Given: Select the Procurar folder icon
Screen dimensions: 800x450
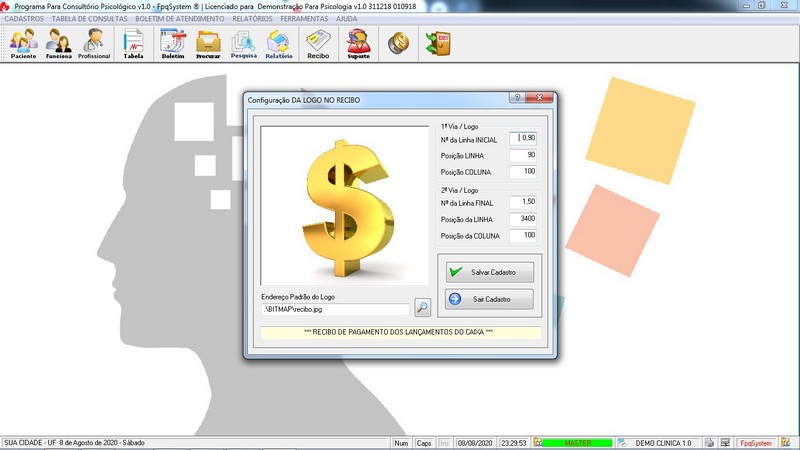Looking at the screenshot, I should 208,44.
